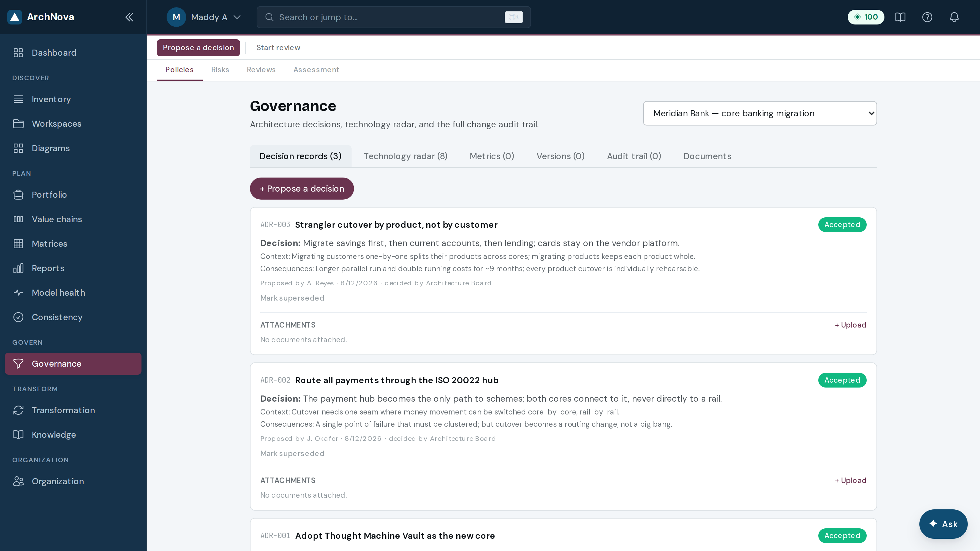The width and height of the screenshot is (980, 551).
Task: Open the ADR-003 Strangler cutover title
Action: tap(396, 225)
